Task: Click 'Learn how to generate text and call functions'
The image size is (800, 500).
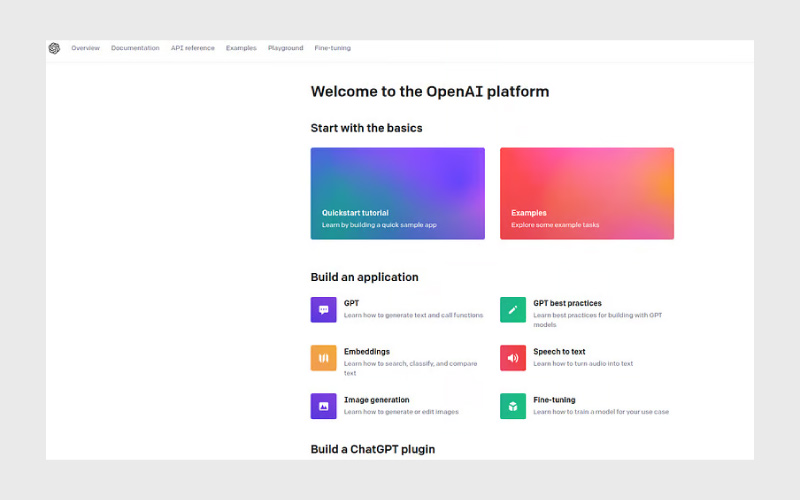Action: point(413,315)
